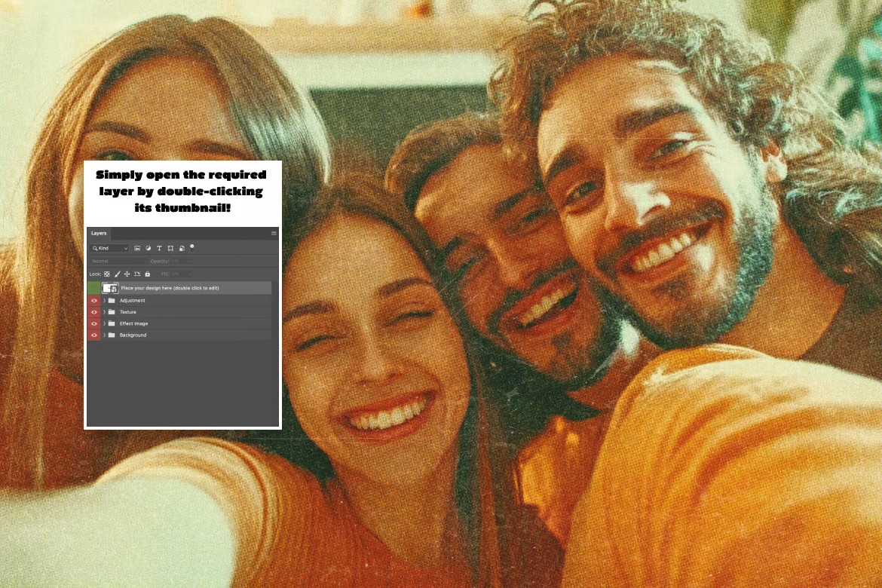The width and height of the screenshot is (882, 588).
Task: Click lock transparent pixels icon
Action: tap(107, 274)
